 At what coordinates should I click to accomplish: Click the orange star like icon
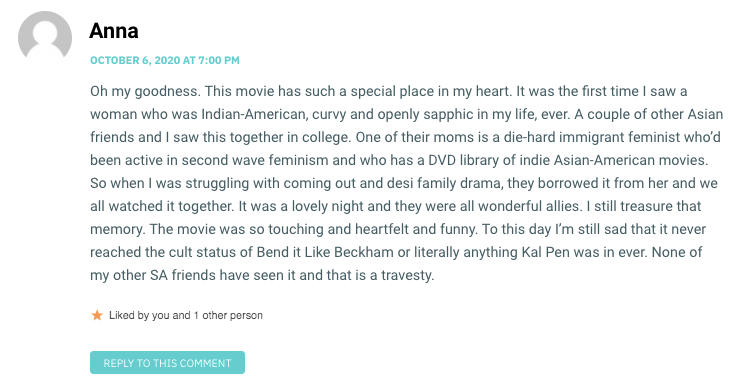[97, 315]
